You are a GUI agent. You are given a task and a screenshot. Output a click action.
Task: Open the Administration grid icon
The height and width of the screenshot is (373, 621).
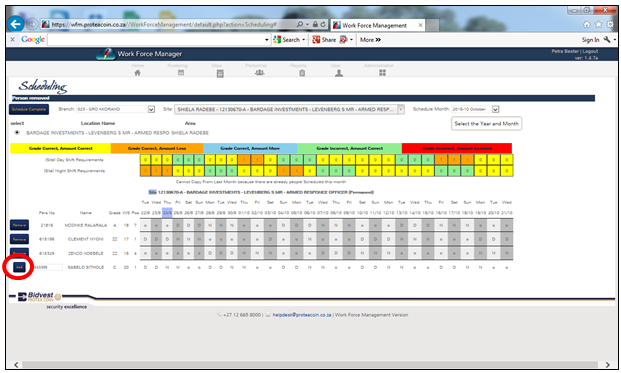382,73
